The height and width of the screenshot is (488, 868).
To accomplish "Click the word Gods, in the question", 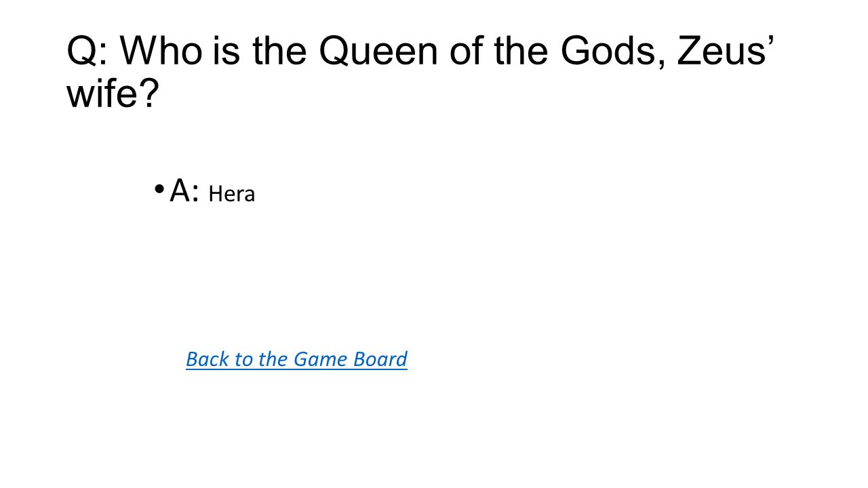I will point(614,52).
